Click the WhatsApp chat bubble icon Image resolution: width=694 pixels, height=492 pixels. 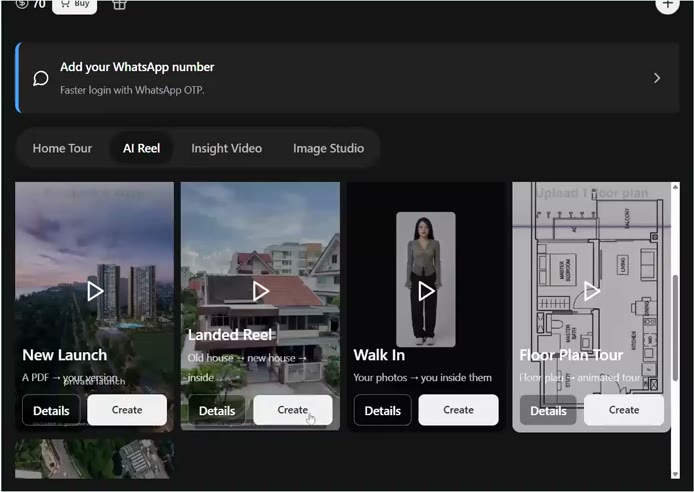click(41, 78)
